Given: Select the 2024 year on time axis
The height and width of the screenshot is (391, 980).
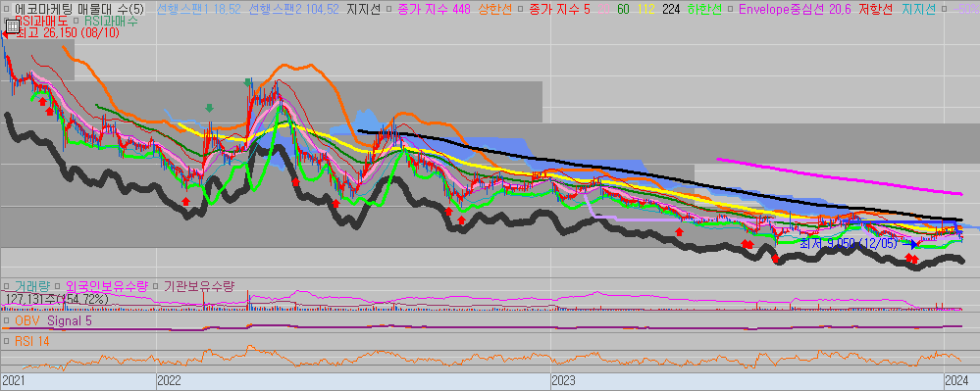Looking at the screenshot, I should pyautogui.click(x=956, y=380).
